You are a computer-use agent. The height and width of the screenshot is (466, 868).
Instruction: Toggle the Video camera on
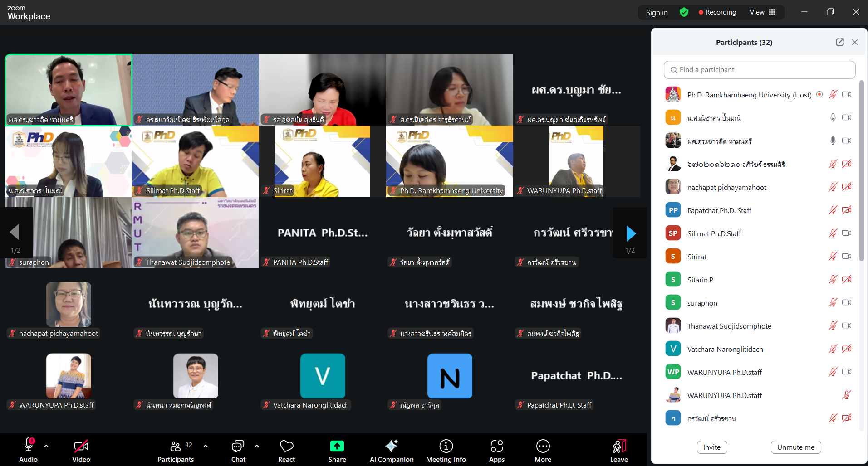81,447
